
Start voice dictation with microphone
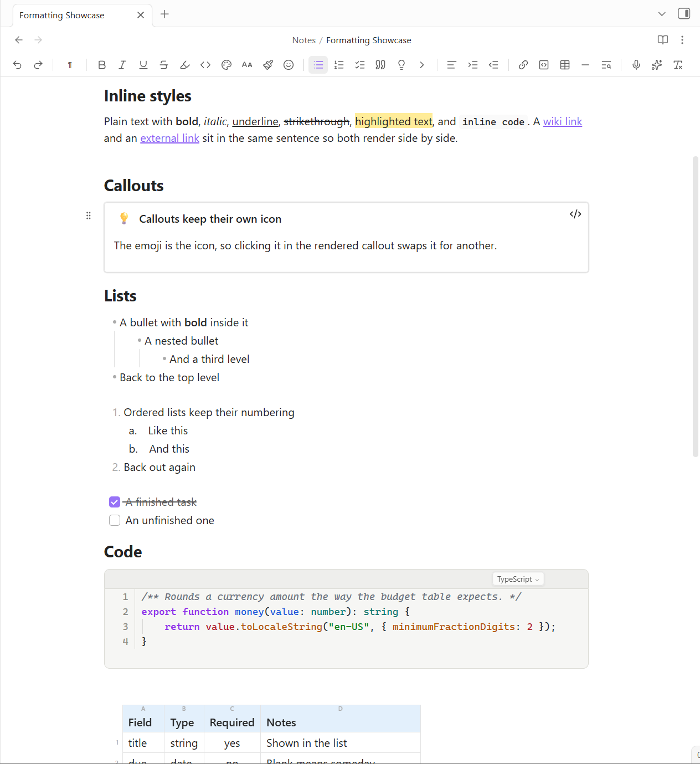click(636, 65)
